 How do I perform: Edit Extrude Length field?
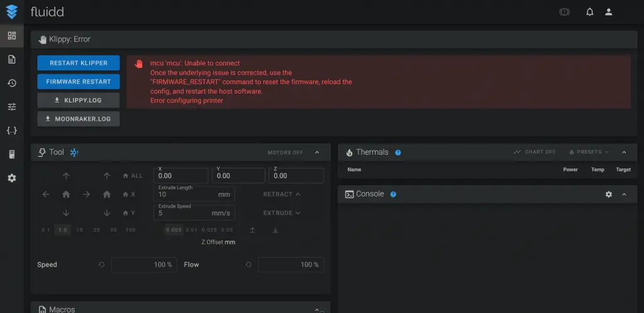pos(194,194)
